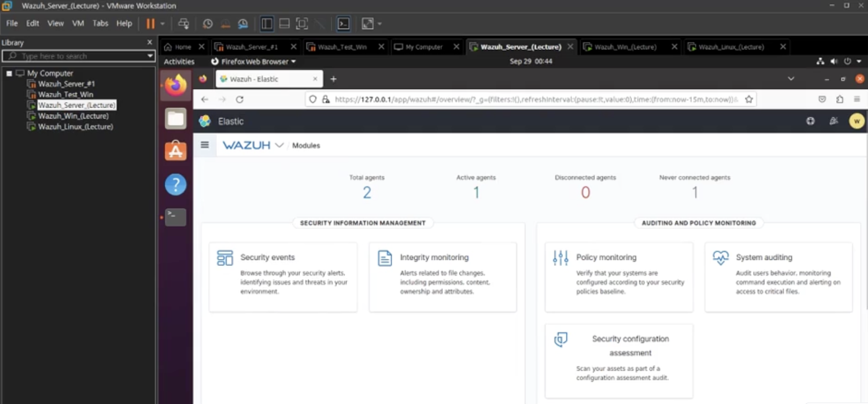Click the network status icon in top bar
The height and width of the screenshot is (404, 868).
coord(820,61)
